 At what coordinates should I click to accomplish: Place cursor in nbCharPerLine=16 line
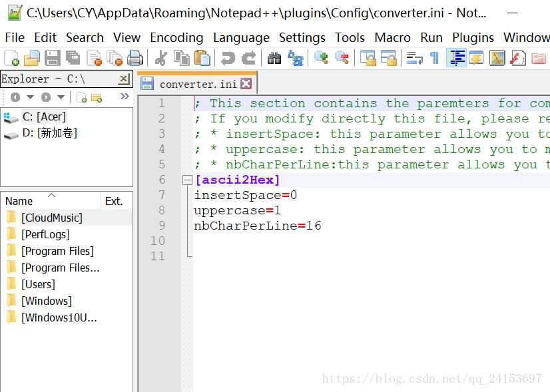coord(258,226)
